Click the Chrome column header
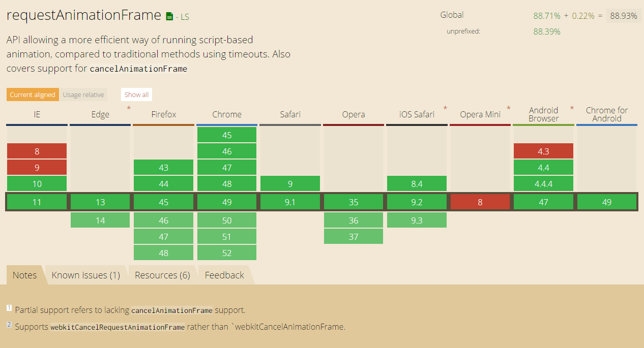644x348 pixels. pyautogui.click(x=227, y=114)
